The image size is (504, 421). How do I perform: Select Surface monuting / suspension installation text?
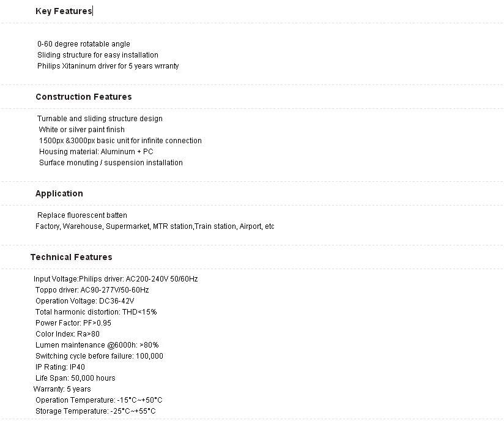pyautogui.click(x=111, y=163)
